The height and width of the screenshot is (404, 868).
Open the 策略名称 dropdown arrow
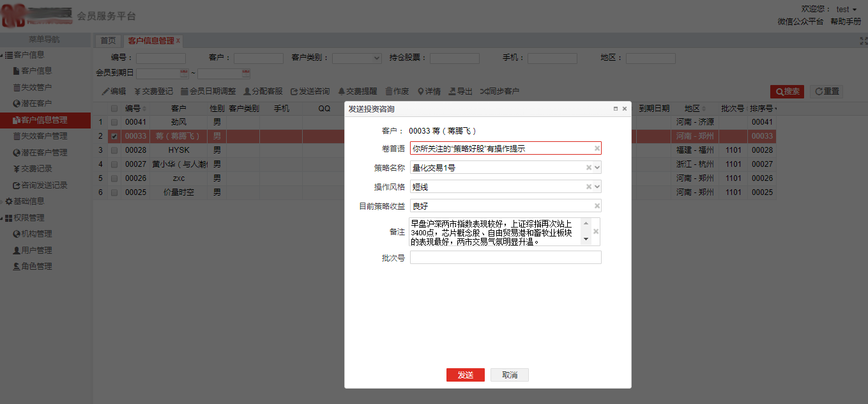pyautogui.click(x=597, y=167)
